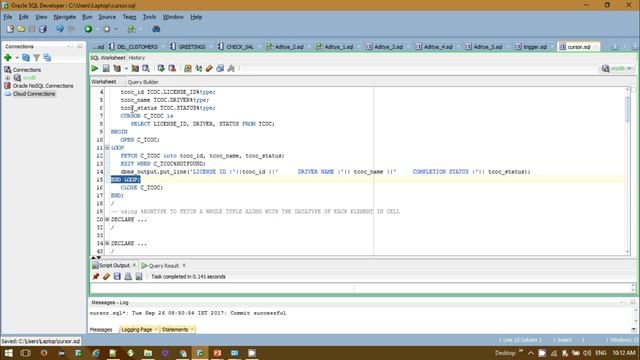Click the Windows Start button
The width and height of the screenshot is (640, 360).
[9, 353]
